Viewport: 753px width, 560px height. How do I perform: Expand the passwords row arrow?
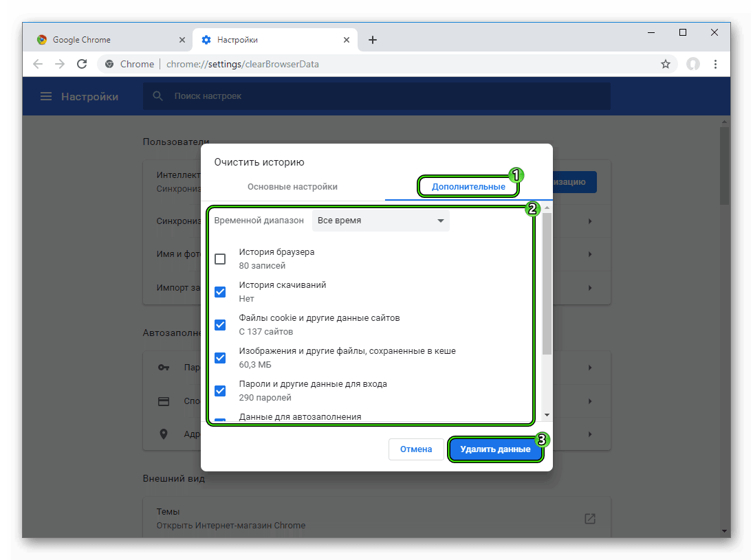pyautogui.click(x=590, y=368)
